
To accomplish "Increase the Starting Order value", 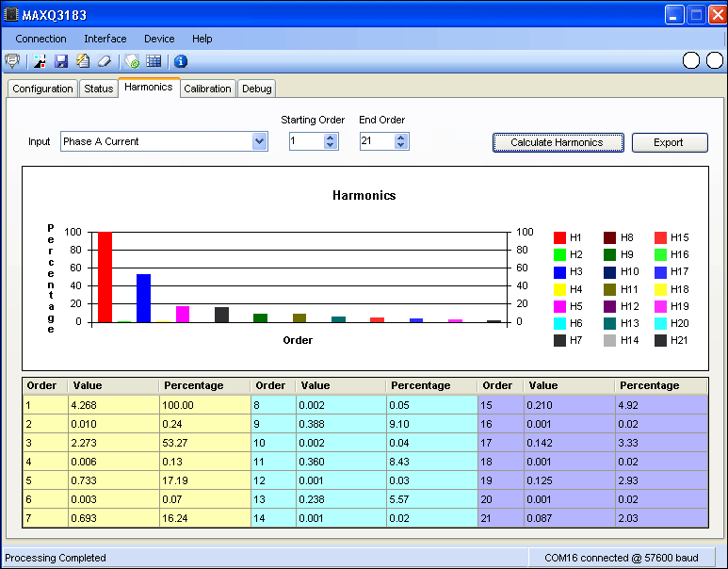I will tap(331, 138).
